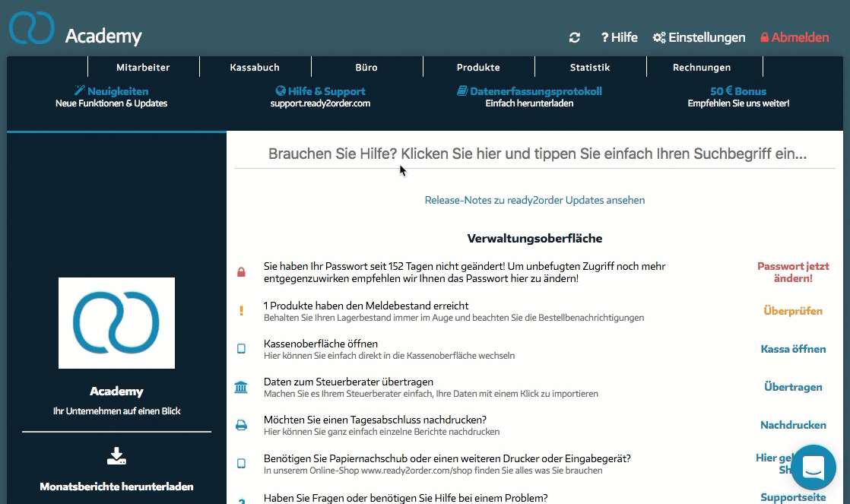Open the Büro menu
Screen dimensions: 850x504
point(366,67)
